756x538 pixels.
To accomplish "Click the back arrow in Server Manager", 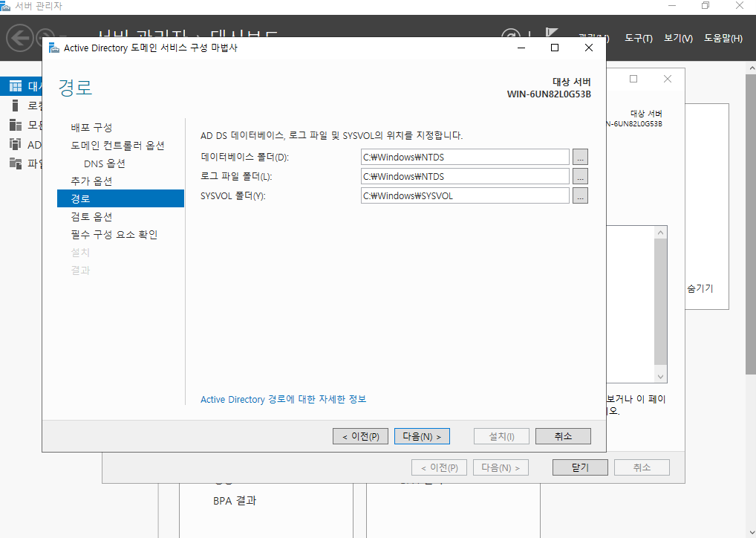I will tap(20, 38).
